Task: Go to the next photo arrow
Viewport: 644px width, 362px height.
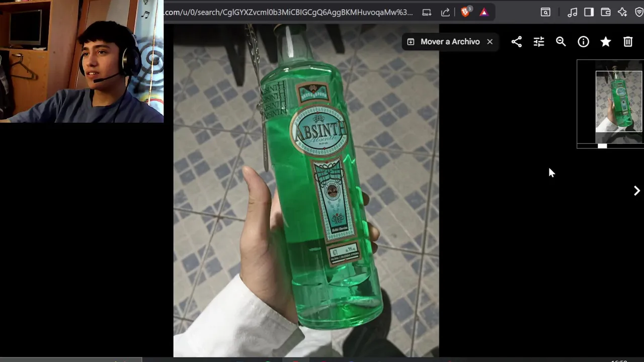Action: click(636, 191)
